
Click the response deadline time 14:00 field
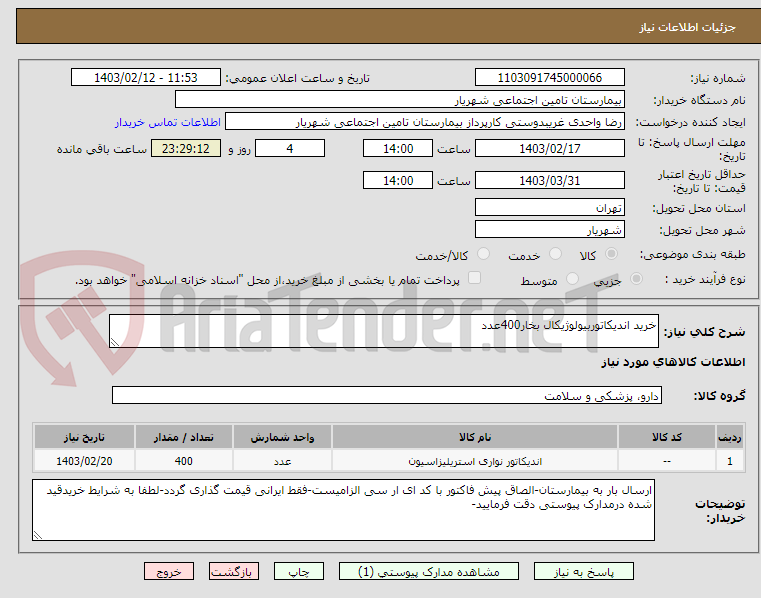coord(397,148)
